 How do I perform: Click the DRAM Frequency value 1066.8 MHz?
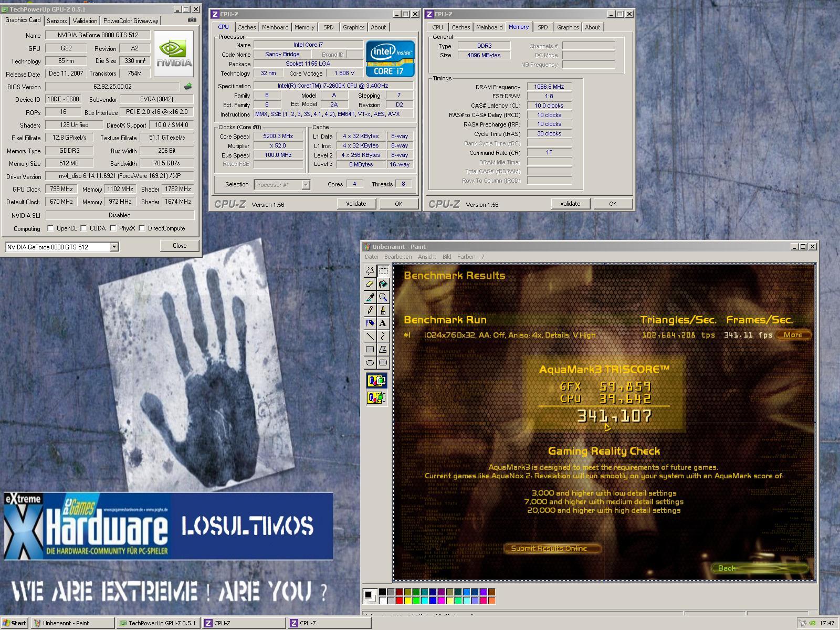(549, 87)
